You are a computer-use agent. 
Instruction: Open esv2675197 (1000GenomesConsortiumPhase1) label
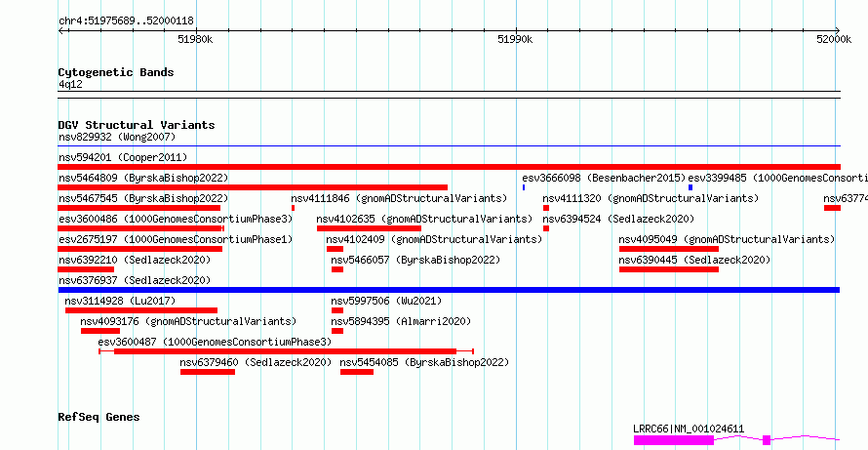coord(176,239)
